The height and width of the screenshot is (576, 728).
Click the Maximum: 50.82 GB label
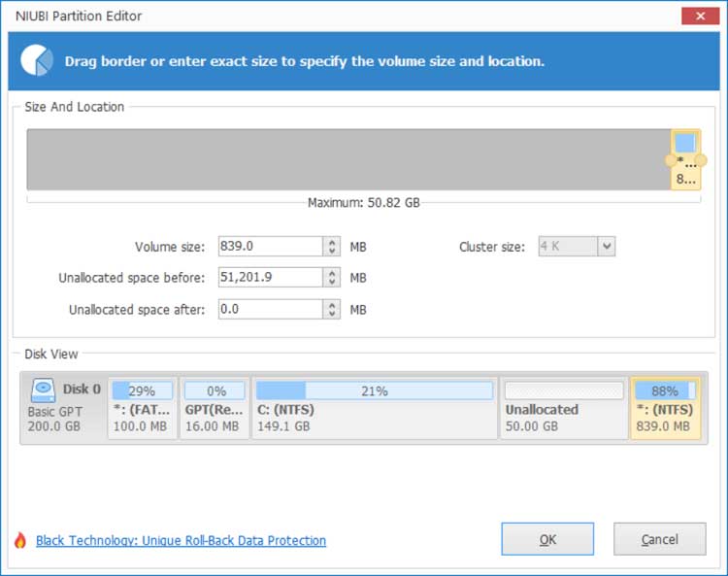click(x=364, y=203)
